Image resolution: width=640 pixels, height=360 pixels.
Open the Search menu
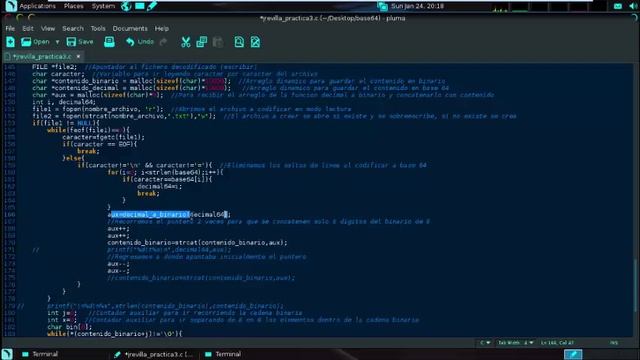[73, 29]
